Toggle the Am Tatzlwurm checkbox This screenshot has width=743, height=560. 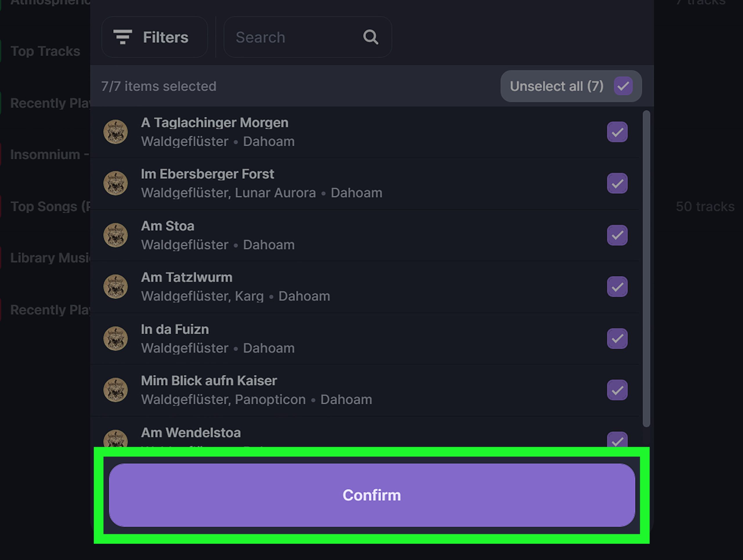tap(617, 287)
